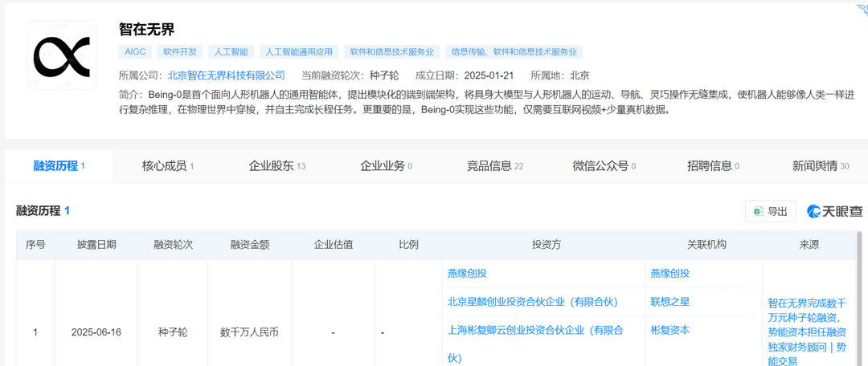Switch to the 竞品信息 tab

495,166
